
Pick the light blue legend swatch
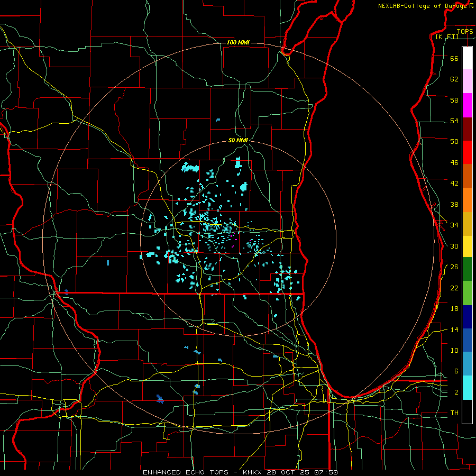click(x=467, y=364)
